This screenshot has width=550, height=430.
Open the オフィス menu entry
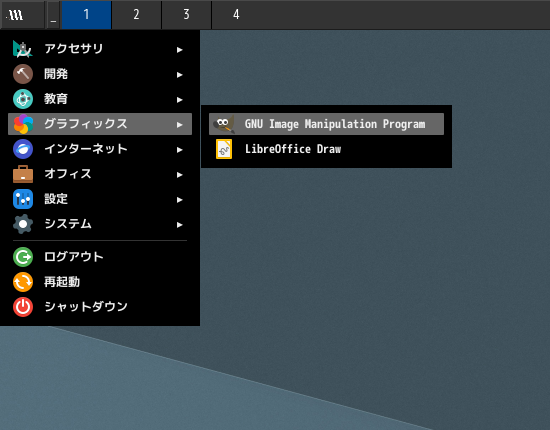tap(100, 174)
